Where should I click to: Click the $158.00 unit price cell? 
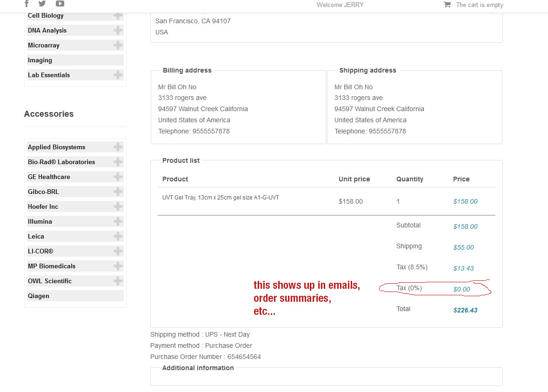pos(351,202)
